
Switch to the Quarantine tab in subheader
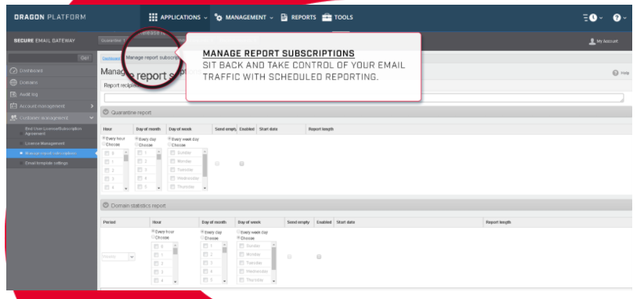(112, 41)
